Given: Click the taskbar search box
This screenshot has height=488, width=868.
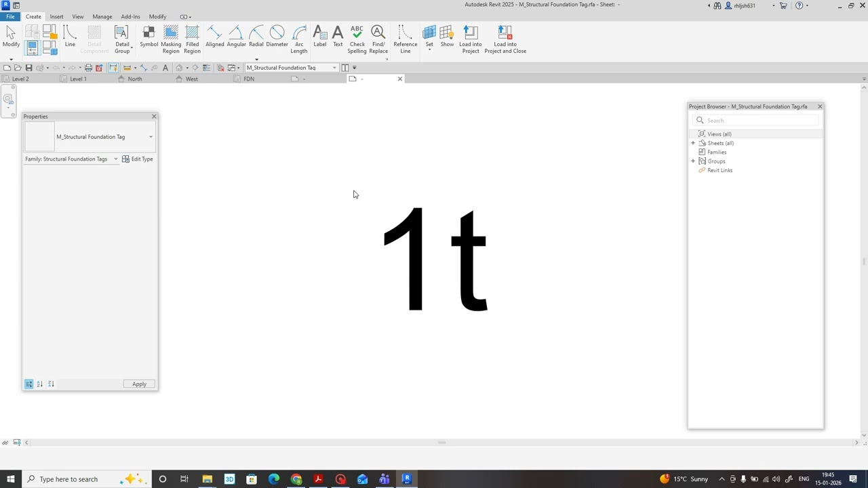Looking at the screenshot, I should click(x=86, y=479).
